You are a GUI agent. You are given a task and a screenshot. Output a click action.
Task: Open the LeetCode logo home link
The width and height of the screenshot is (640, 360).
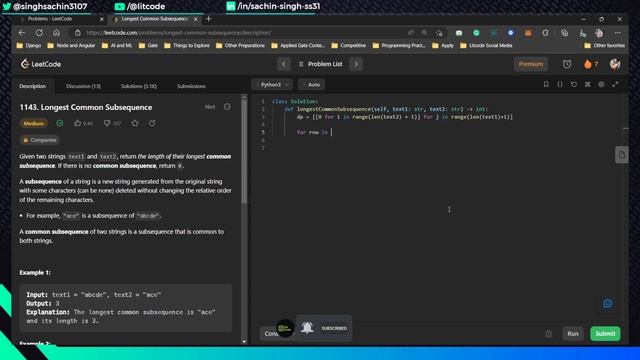point(41,64)
